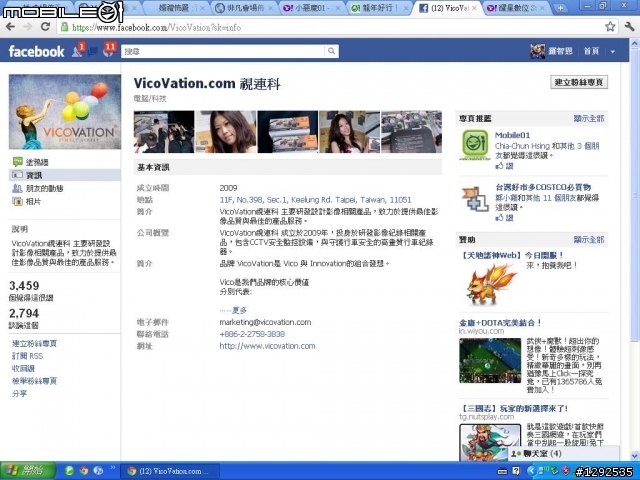This screenshot has height=480, width=640.
Task: Open the account dropdown arrow in header
Action: tap(612, 51)
